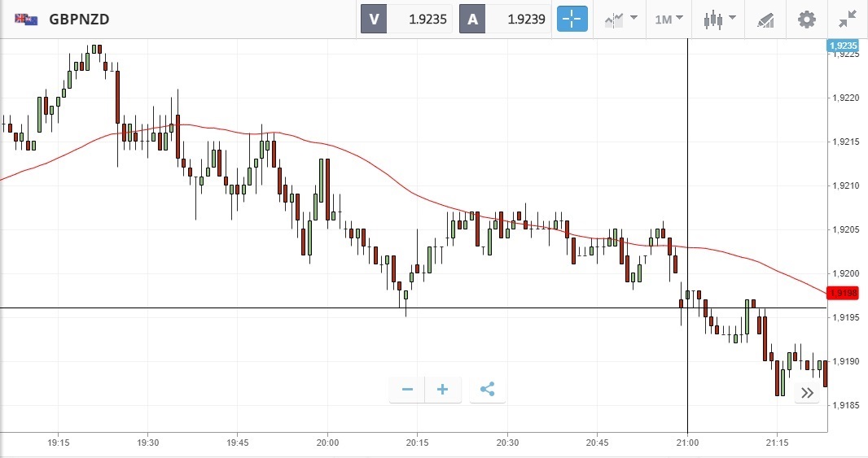
Task: Share the chart via share icon
Action: (x=487, y=390)
